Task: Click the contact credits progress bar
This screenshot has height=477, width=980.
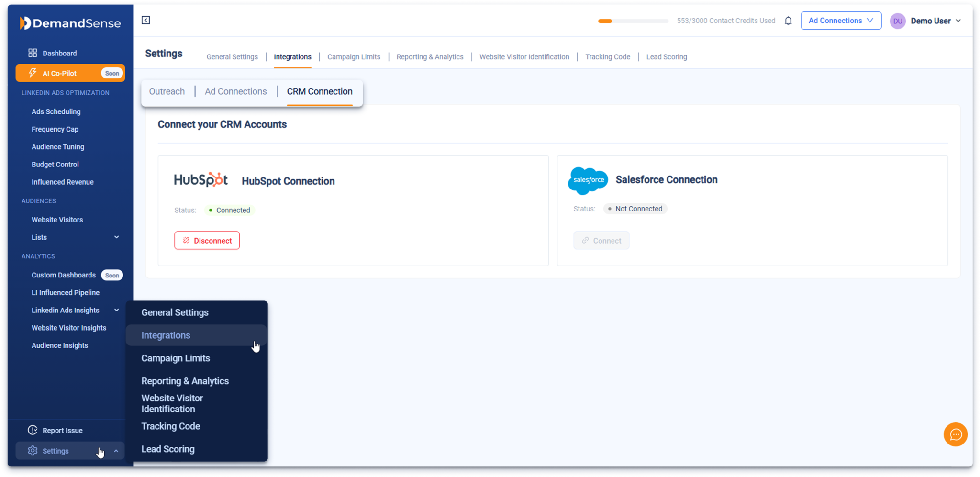Action: (633, 21)
